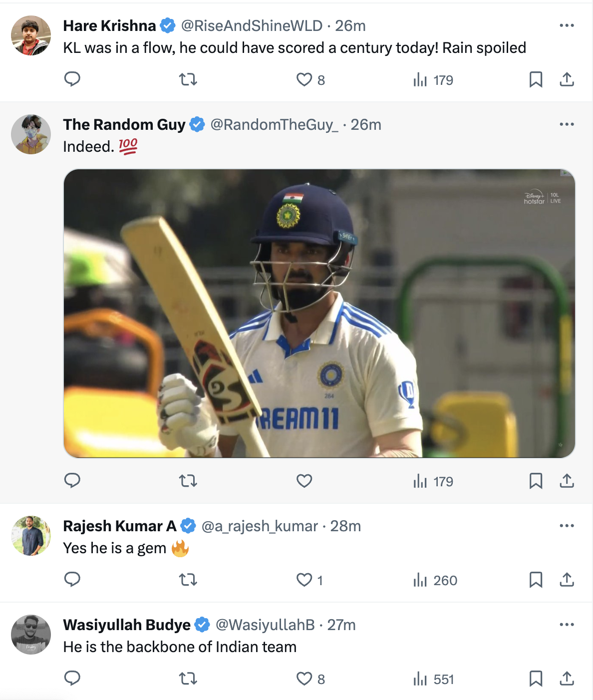The height and width of the screenshot is (700, 593).
Task: Repost Rajesh Kumar A's gem tweet
Action: point(188,580)
